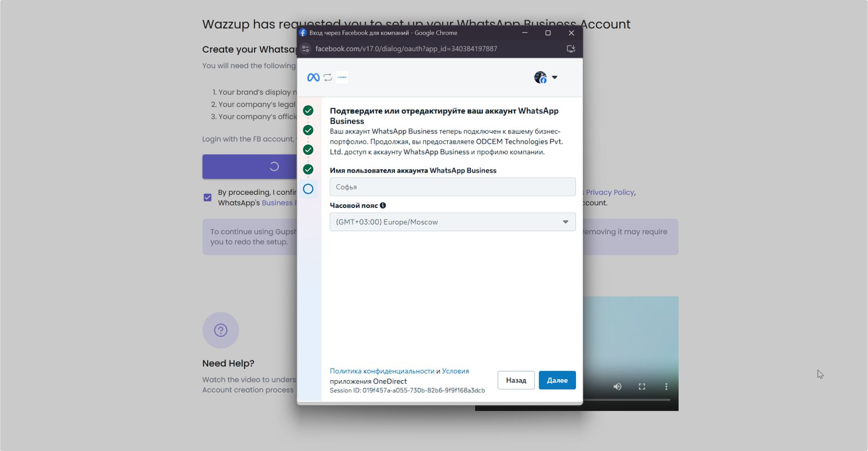The width and height of the screenshot is (868, 451).
Task: Click the current step empty circle indicator
Action: [x=308, y=189]
